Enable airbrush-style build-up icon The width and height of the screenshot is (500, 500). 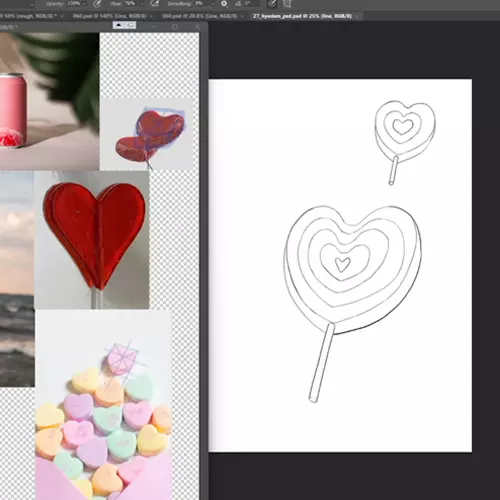tap(154, 4)
